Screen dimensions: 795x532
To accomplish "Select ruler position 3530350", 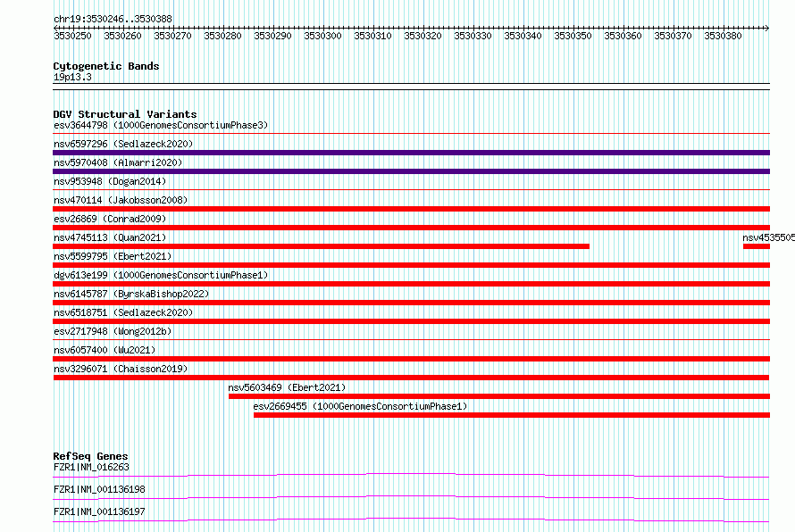I will (573, 36).
